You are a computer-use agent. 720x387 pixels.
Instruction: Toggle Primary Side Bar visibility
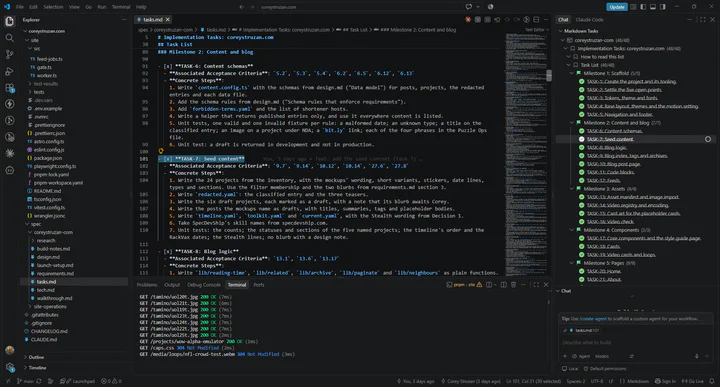[643, 7]
